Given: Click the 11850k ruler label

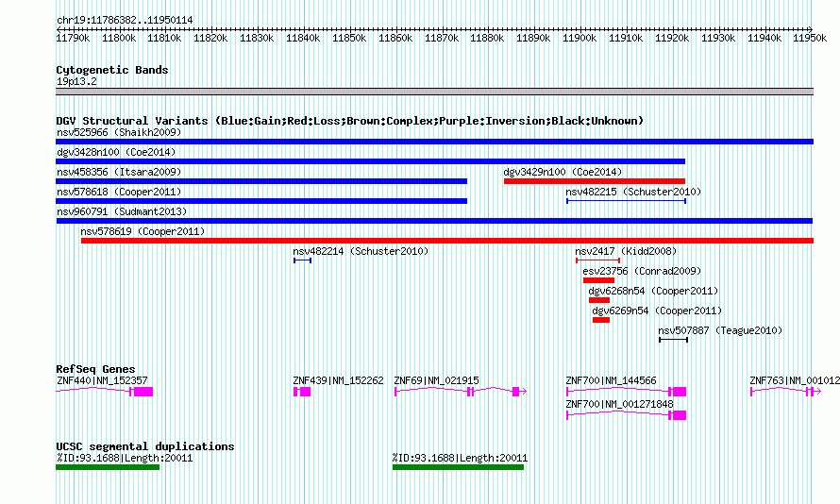Looking at the screenshot, I should (x=349, y=38).
